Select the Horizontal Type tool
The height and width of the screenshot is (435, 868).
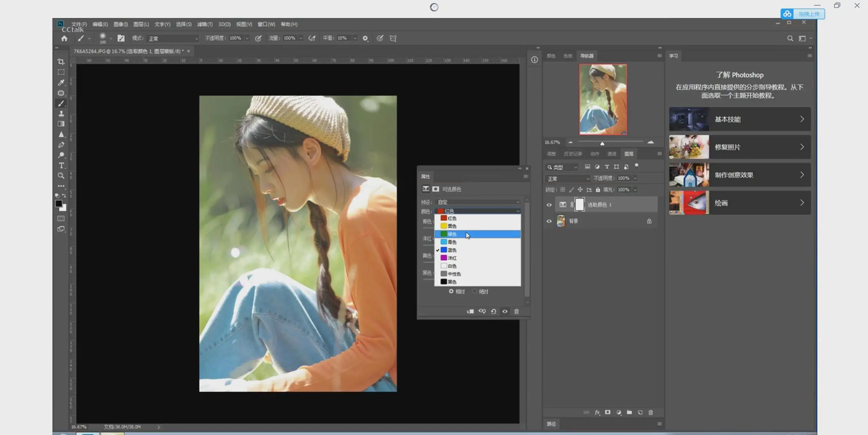pyautogui.click(x=61, y=166)
